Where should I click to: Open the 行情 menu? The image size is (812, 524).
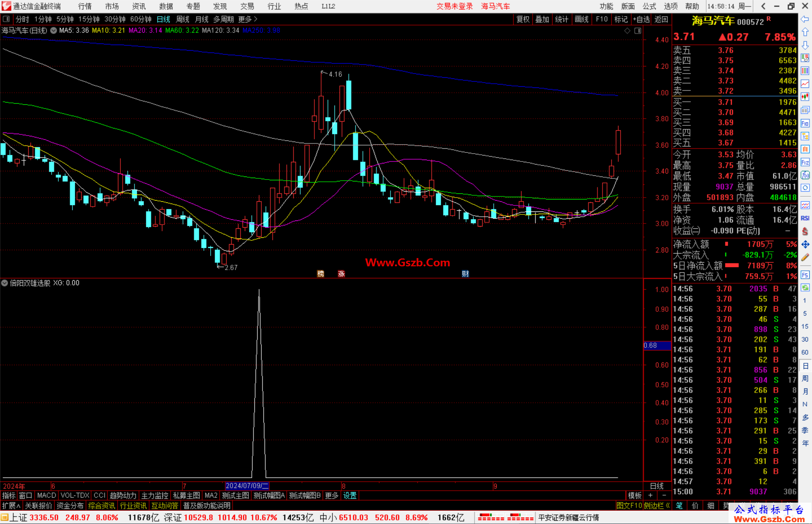point(85,6)
